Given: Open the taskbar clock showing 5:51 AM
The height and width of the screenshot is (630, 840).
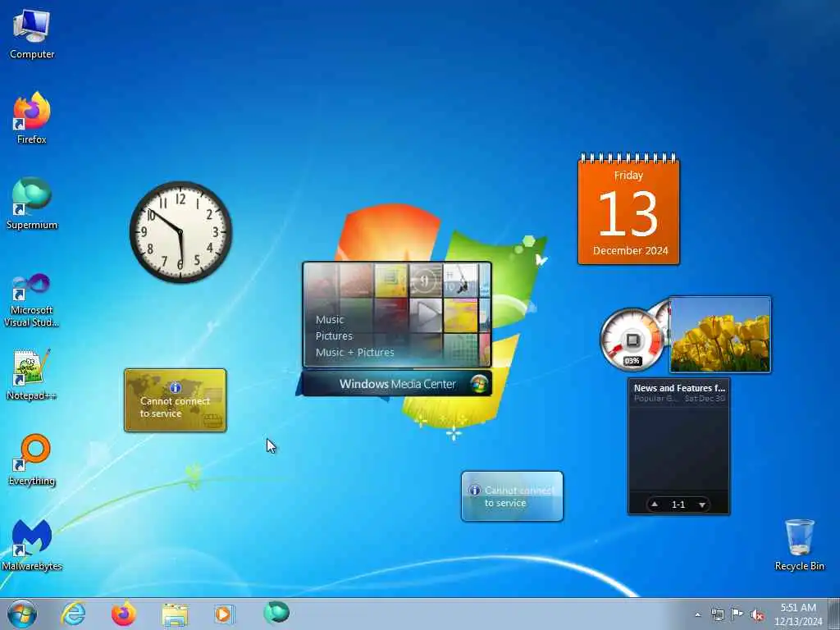Looking at the screenshot, I should point(798,614).
